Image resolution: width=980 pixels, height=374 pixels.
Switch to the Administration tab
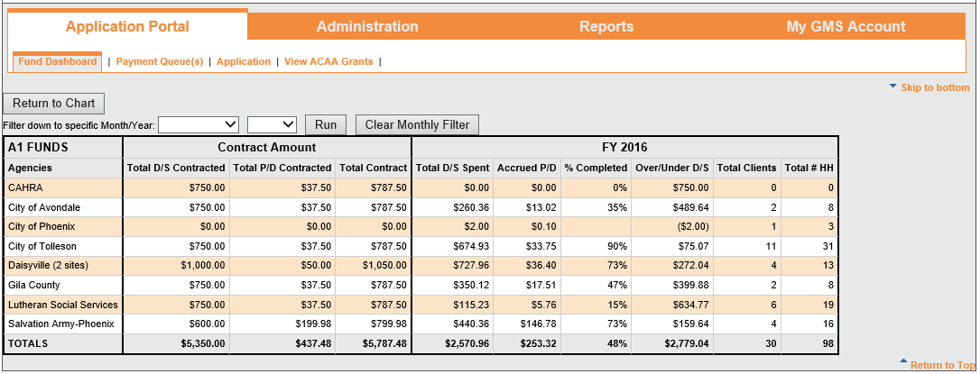click(367, 27)
